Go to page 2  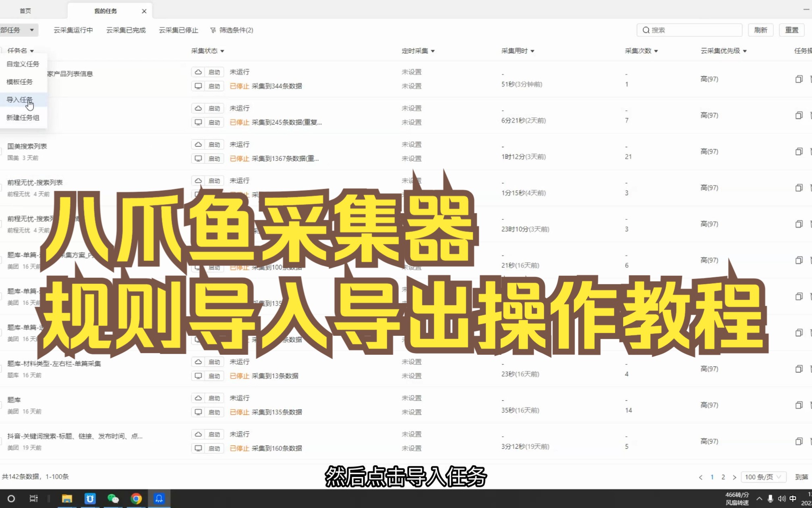[723, 477]
